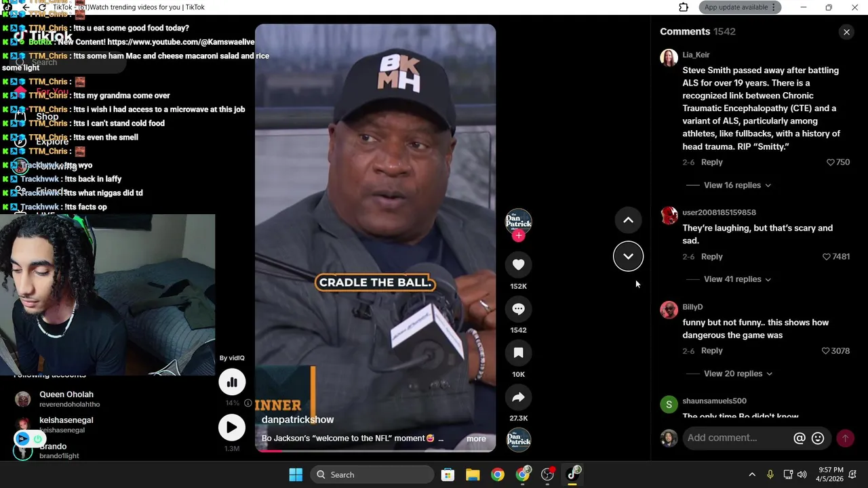Open shaunsamuels500's profile name

[x=714, y=401]
